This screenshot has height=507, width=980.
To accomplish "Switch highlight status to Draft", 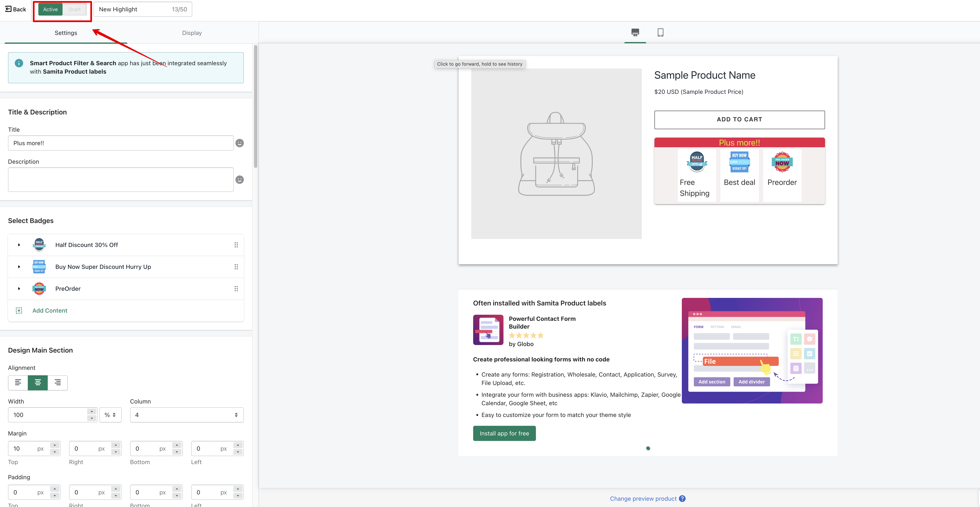I will coord(75,9).
